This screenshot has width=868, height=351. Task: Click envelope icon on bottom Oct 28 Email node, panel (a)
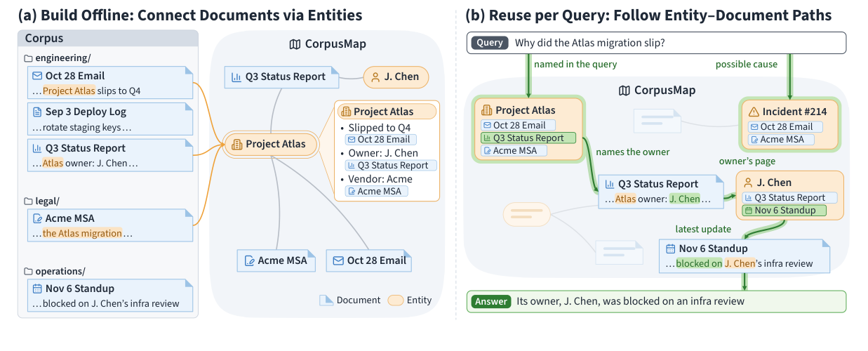(x=338, y=260)
